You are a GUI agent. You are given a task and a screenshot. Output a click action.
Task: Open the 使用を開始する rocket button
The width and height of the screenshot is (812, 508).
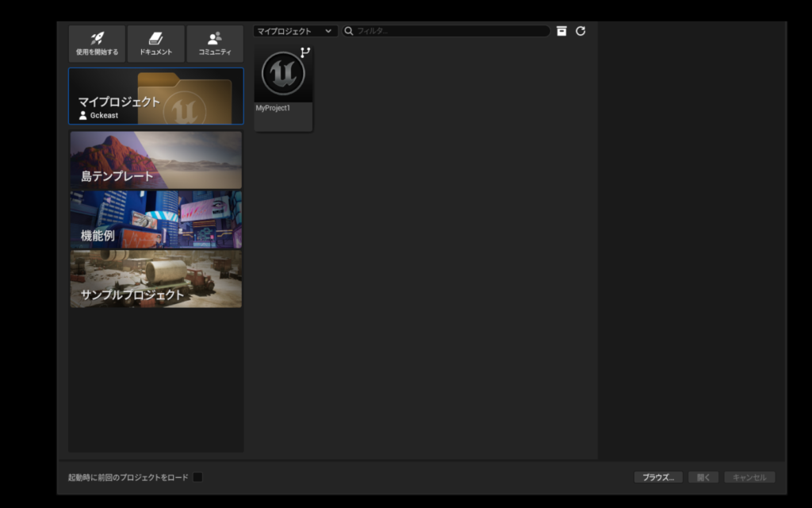(97, 44)
